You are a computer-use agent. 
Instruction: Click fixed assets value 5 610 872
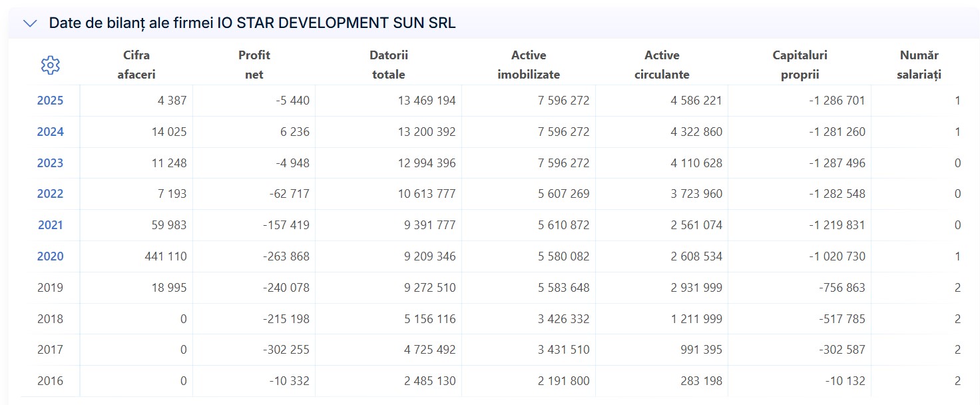[x=563, y=225]
